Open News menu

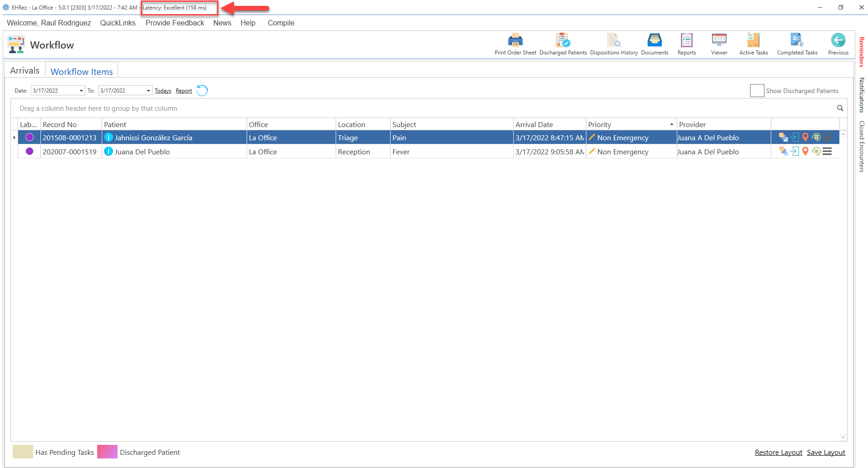(222, 23)
